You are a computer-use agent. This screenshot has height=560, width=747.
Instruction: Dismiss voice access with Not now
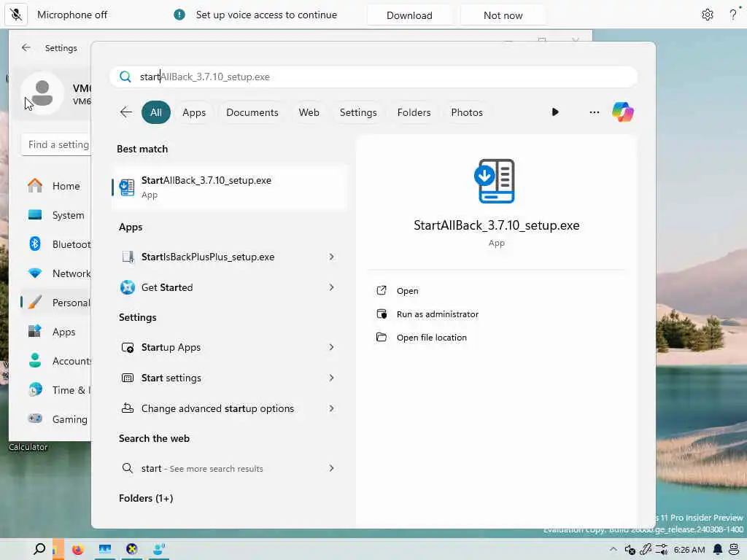[x=503, y=15]
